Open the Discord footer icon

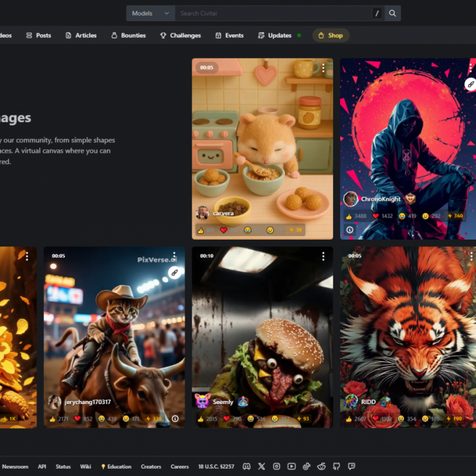tap(246, 466)
